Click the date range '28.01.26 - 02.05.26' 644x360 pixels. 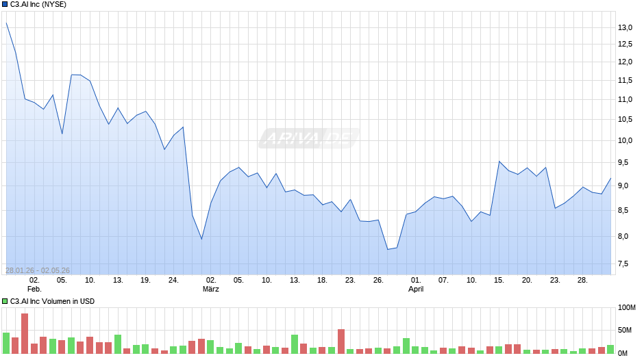click(x=38, y=270)
